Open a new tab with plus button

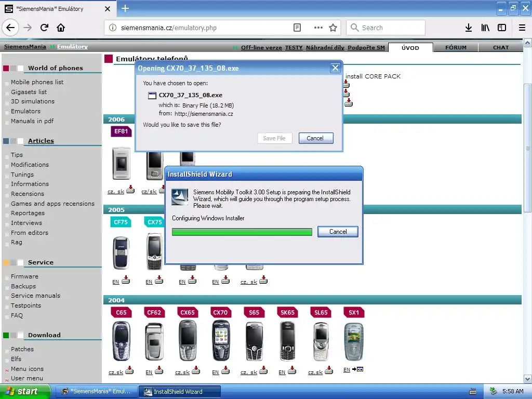[125, 8]
